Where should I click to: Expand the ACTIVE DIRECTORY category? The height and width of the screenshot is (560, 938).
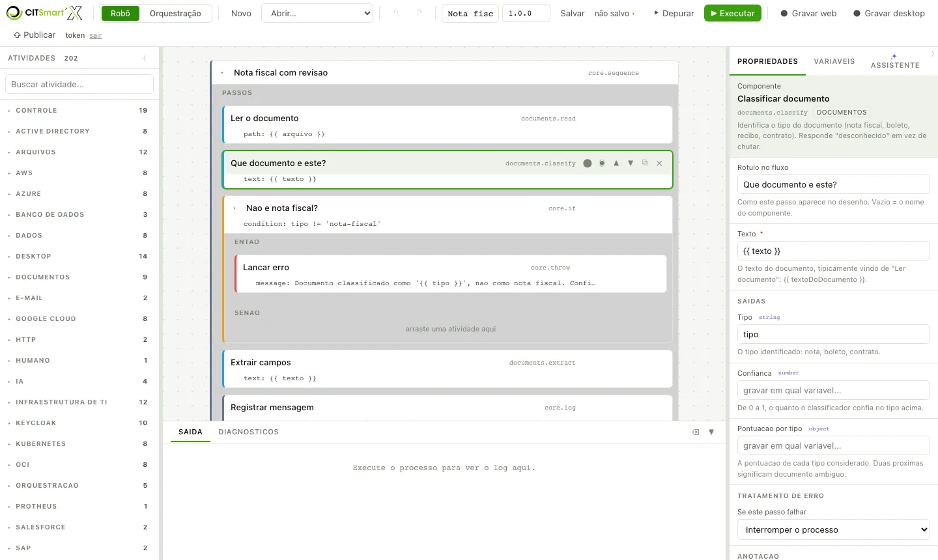(x=78, y=132)
